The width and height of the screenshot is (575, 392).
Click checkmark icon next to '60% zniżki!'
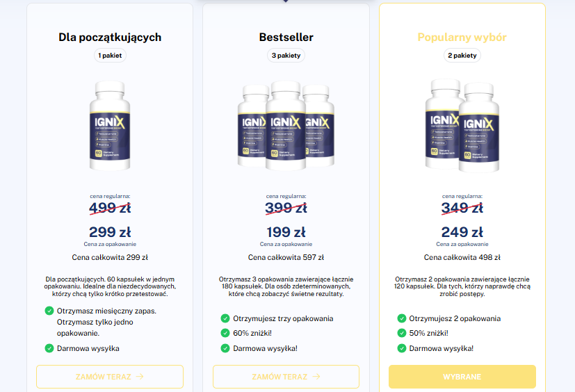225,333
